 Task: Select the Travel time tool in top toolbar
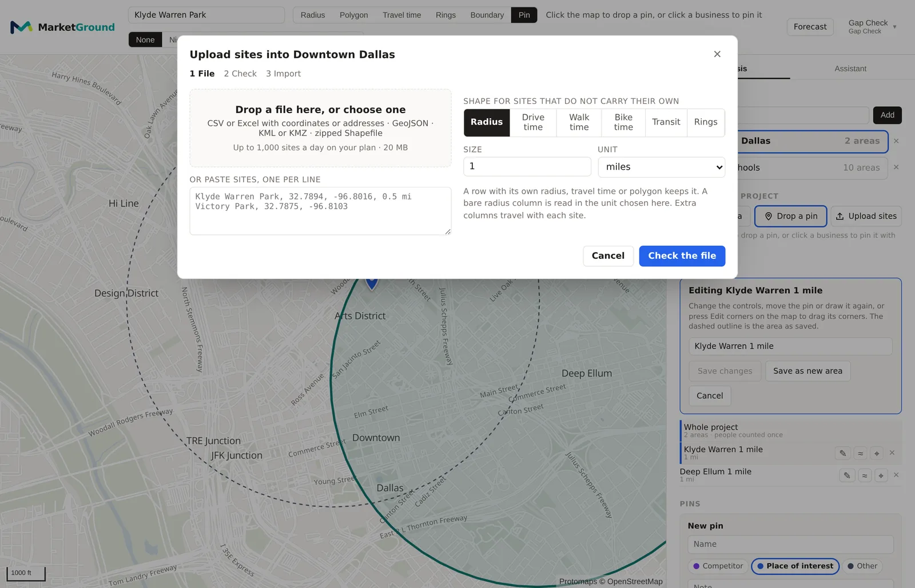[x=402, y=15]
